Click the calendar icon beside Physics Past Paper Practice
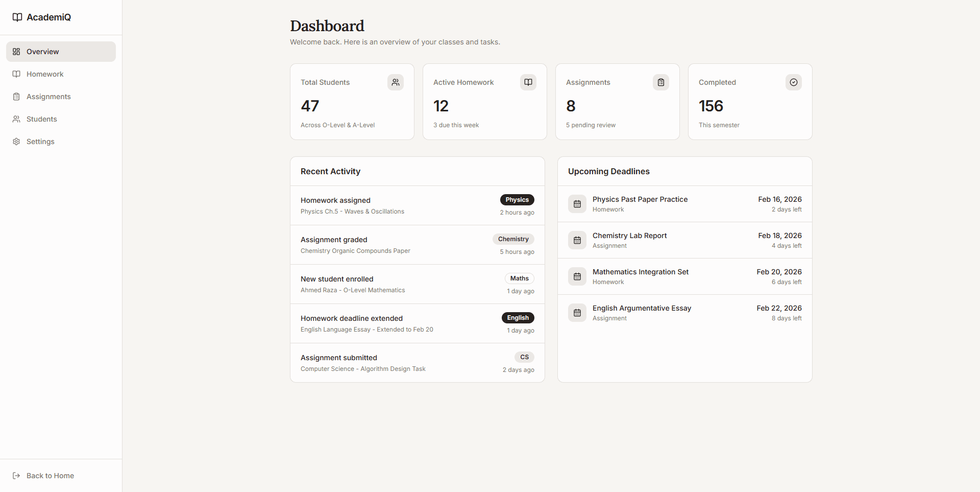The height and width of the screenshot is (492, 980). [x=577, y=204]
